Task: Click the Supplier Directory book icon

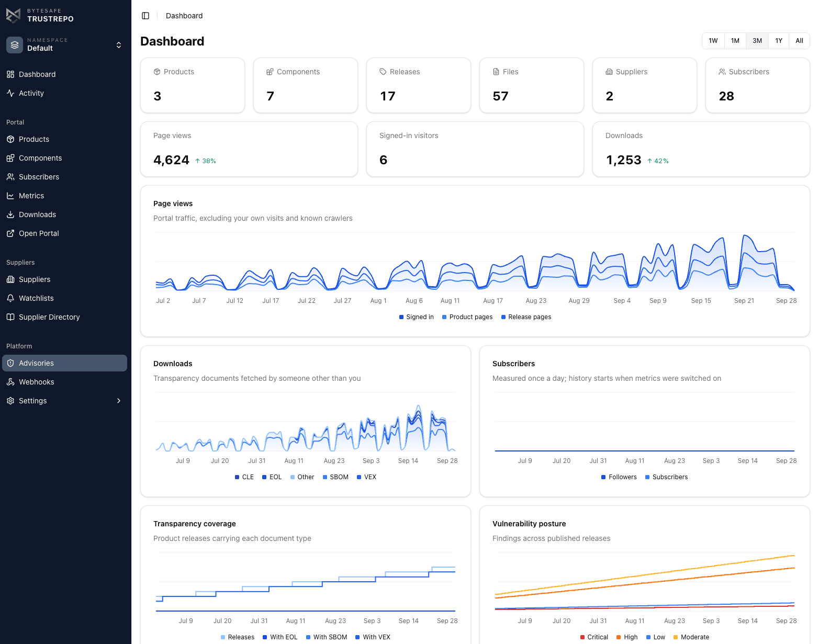Action: (x=10, y=317)
